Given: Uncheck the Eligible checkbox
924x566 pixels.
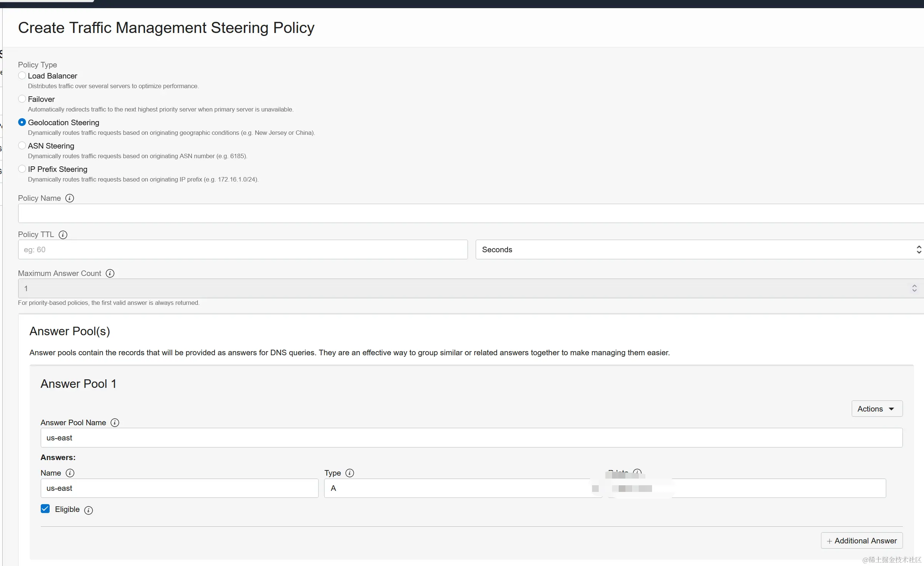Looking at the screenshot, I should [x=45, y=509].
